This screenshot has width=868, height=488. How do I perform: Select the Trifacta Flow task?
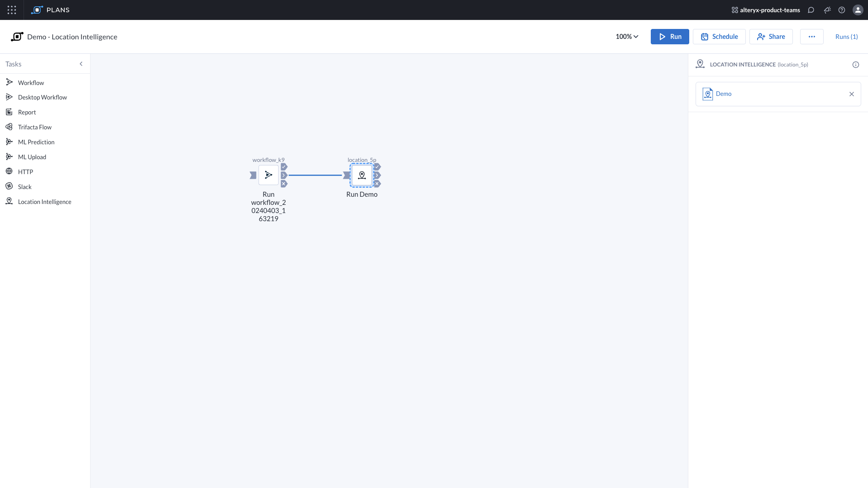[10, 127]
